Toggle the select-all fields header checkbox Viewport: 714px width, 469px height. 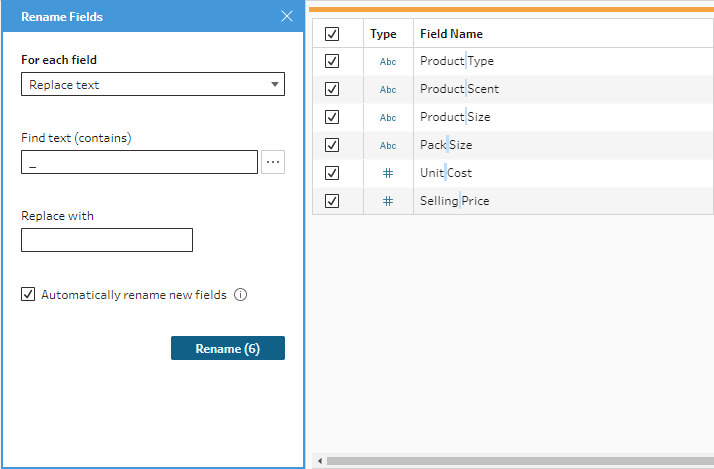click(333, 34)
